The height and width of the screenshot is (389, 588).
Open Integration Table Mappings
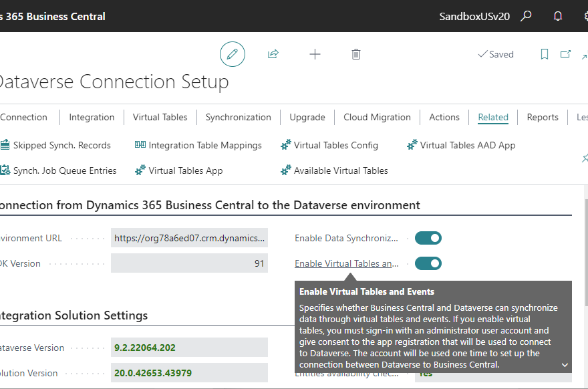point(205,145)
